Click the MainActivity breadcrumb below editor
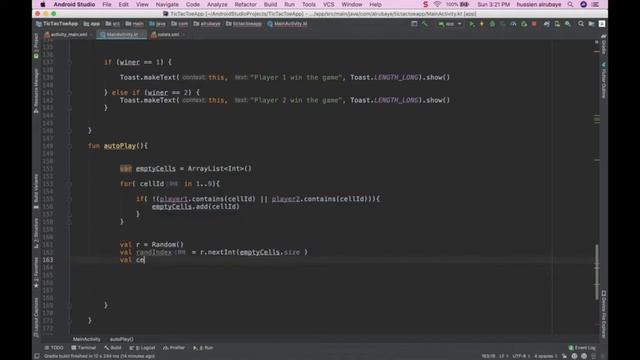The image size is (640, 360). coord(87,339)
